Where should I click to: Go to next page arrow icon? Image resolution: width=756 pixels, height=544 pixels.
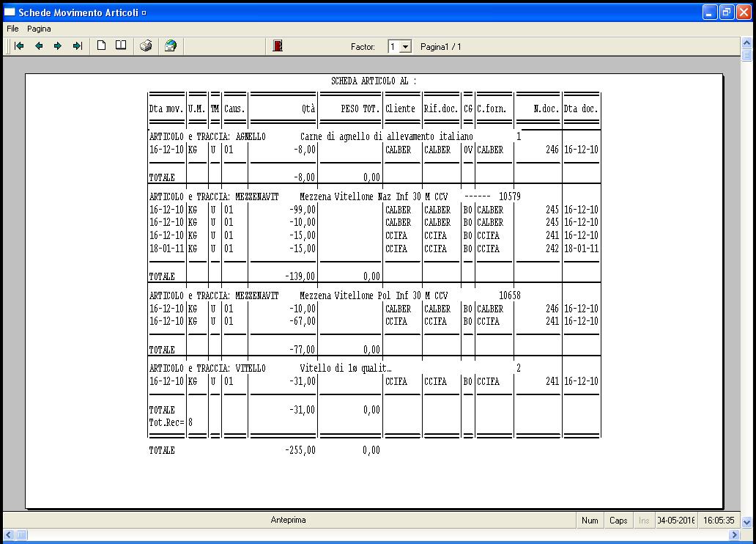[x=58, y=46]
